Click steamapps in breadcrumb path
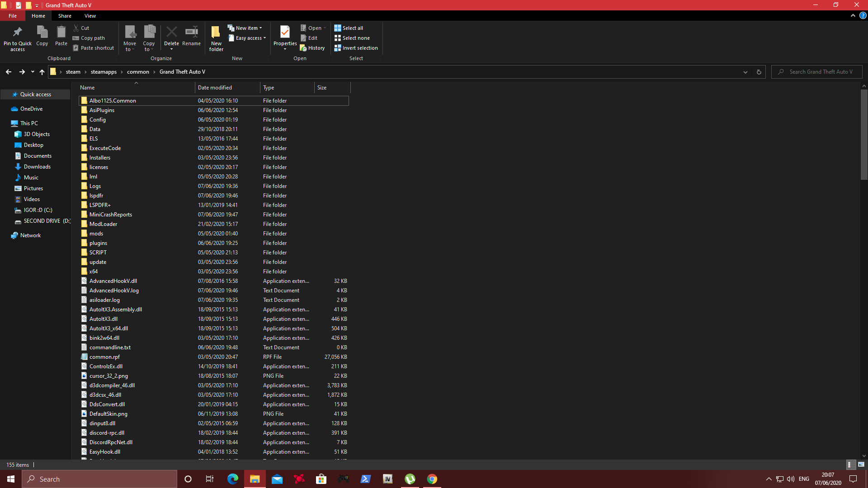 (104, 72)
